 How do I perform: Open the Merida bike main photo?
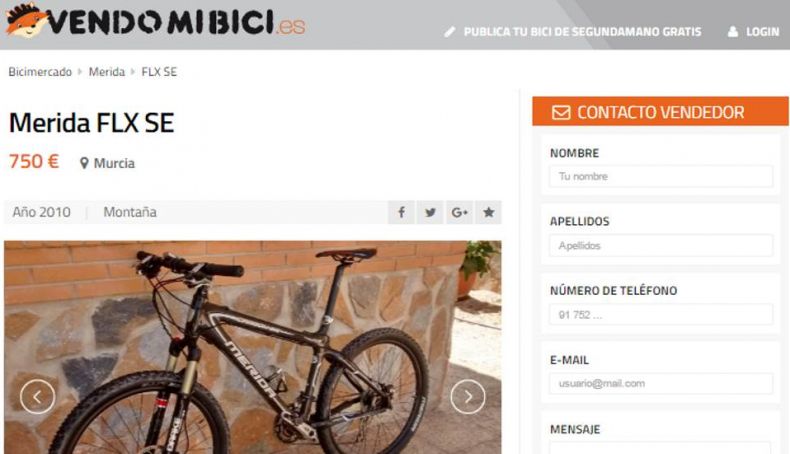(x=252, y=347)
